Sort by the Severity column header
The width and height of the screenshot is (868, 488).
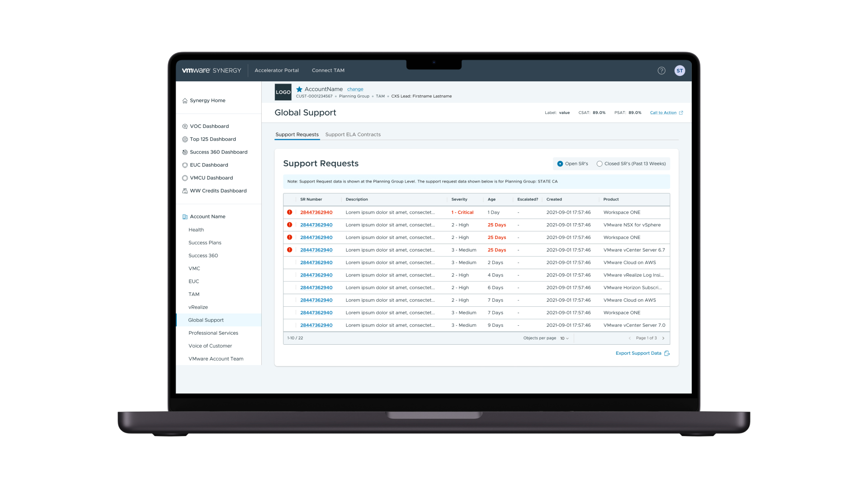(x=459, y=199)
